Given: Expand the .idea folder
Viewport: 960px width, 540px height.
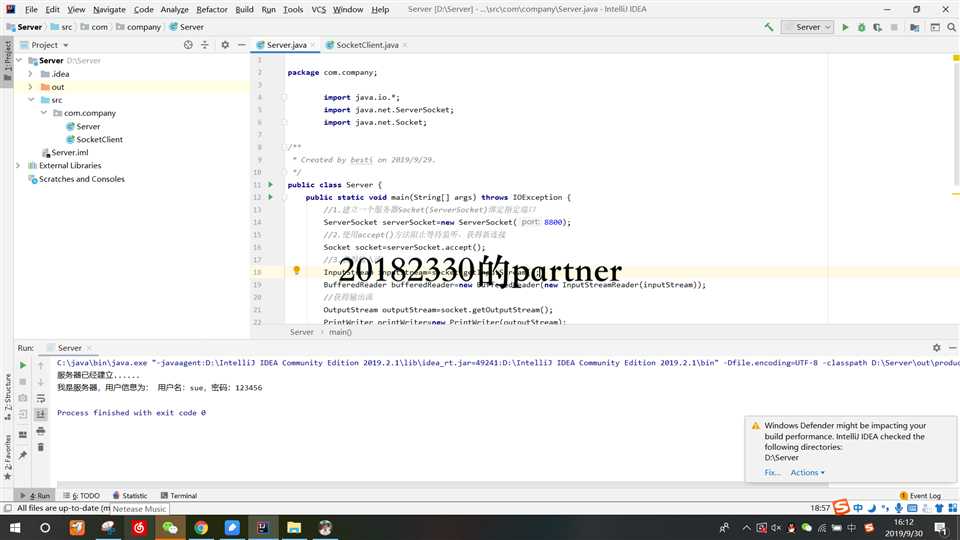Looking at the screenshot, I should click(31, 73).
